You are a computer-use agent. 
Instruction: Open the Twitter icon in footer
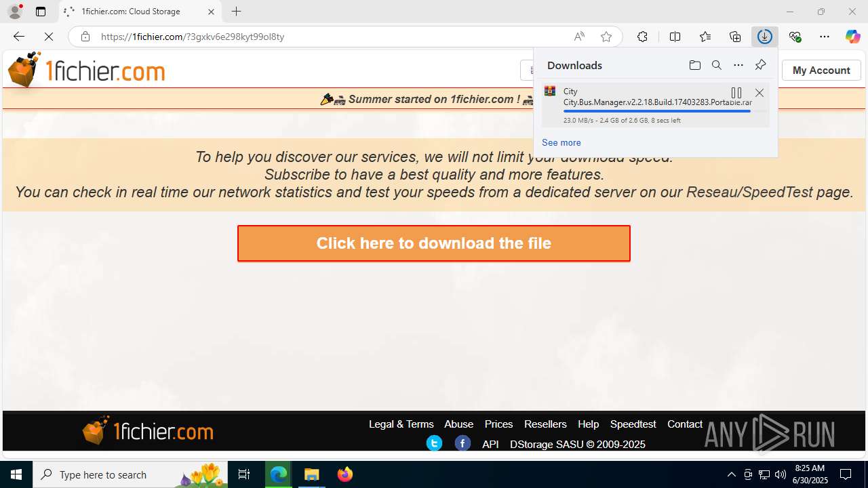pyautogui.click(x=434, y=443)
